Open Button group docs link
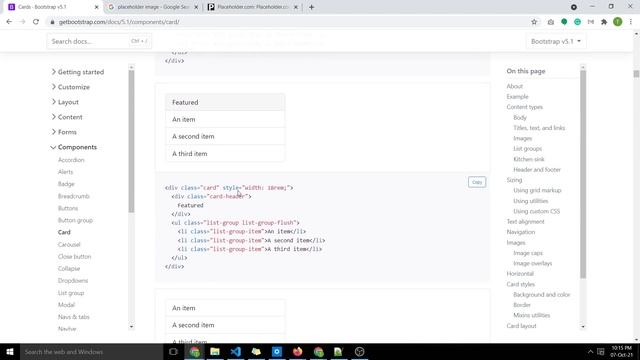The width and height of the screenshot is (640, 360). point(75,220)
